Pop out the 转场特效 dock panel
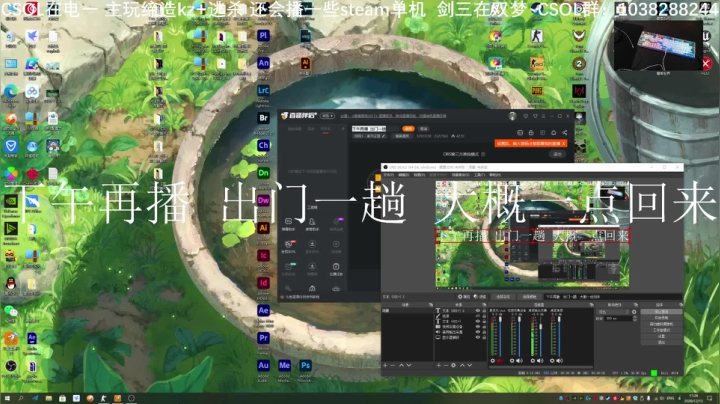 [x=636, y=305]
